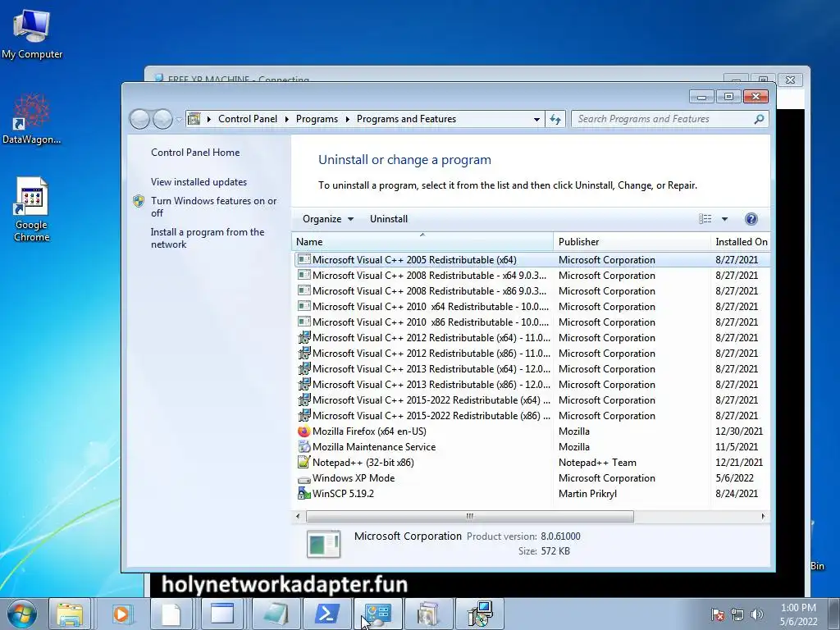Viewport: 840px width, 630px height.
Task: Expand the address bar history dropdown
Action: [x=536, y=119]
